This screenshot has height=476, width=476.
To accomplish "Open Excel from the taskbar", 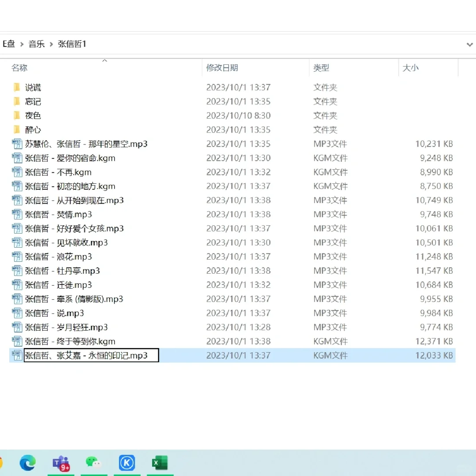I will (160, 463).
